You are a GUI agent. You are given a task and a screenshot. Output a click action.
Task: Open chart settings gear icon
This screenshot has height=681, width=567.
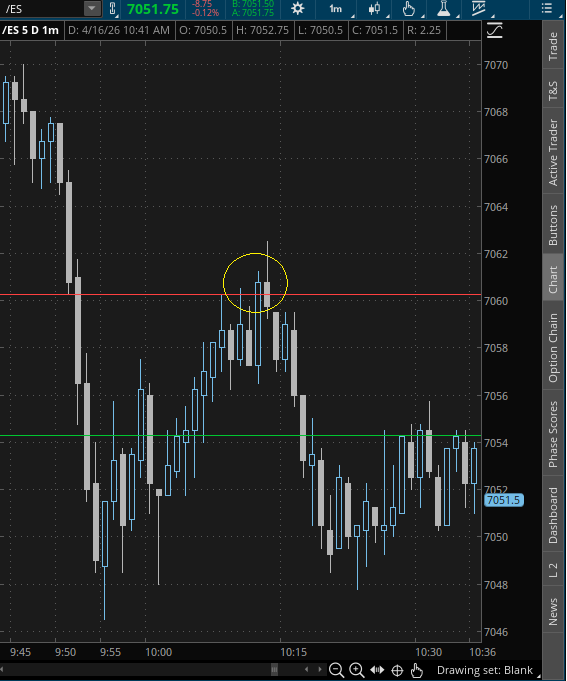297,9
